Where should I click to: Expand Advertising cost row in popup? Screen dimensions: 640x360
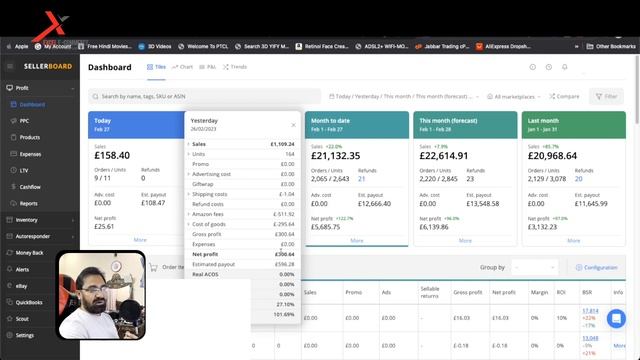[x=189, y=174]
